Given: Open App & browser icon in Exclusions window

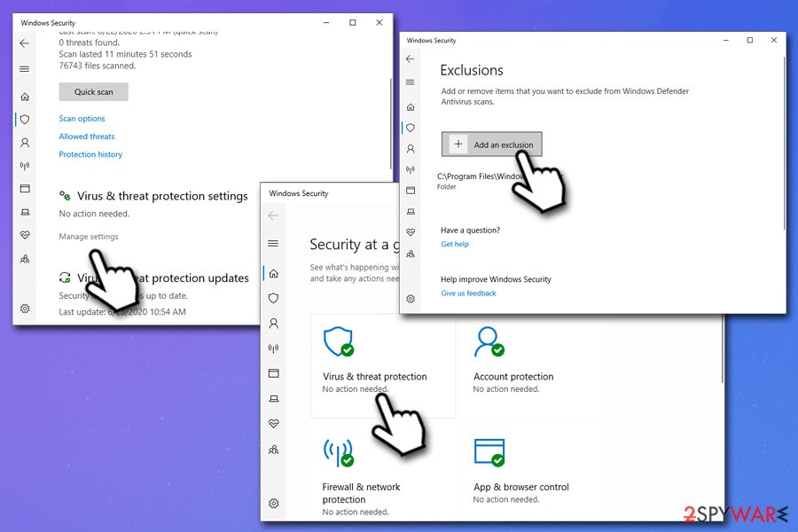Looking at the screenshot, I should click(411, 191).
